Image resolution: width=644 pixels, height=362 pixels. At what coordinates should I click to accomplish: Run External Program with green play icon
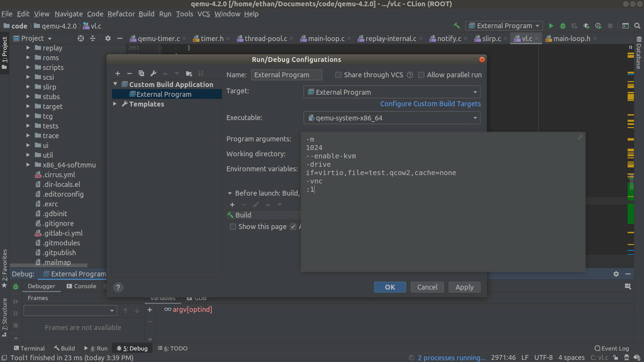[551, 26]
